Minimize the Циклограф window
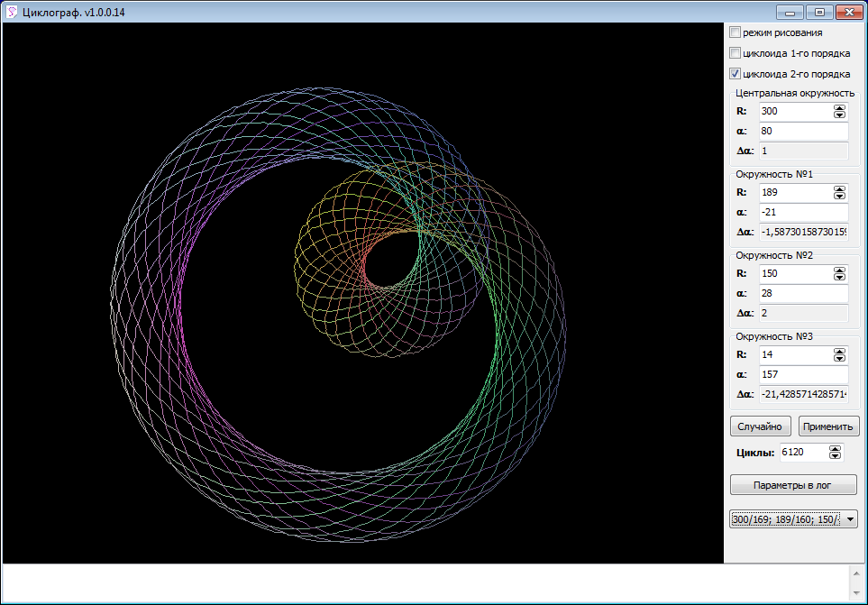 click(790, 12)
